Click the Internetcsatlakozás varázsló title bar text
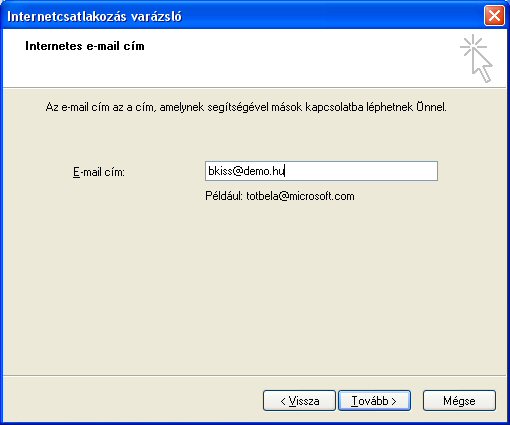 coord(94,16)
